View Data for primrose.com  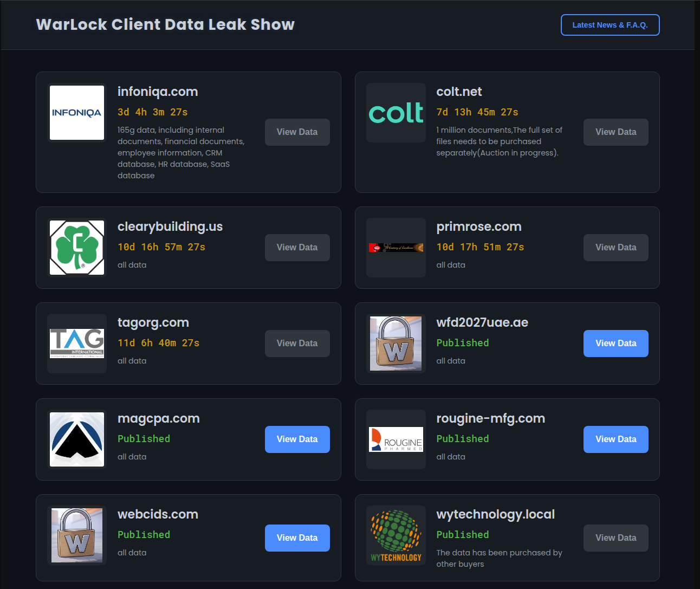616,248
